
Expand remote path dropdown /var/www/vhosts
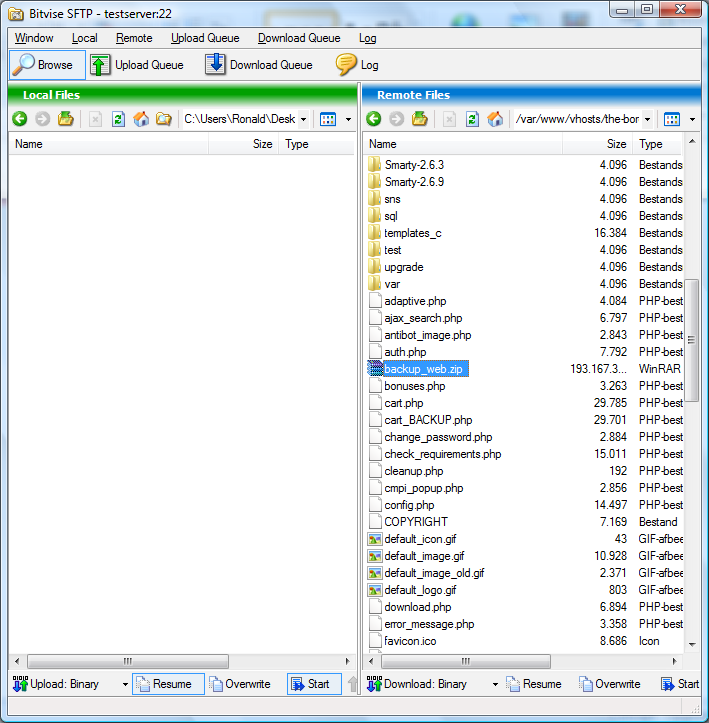click(648, 119)
